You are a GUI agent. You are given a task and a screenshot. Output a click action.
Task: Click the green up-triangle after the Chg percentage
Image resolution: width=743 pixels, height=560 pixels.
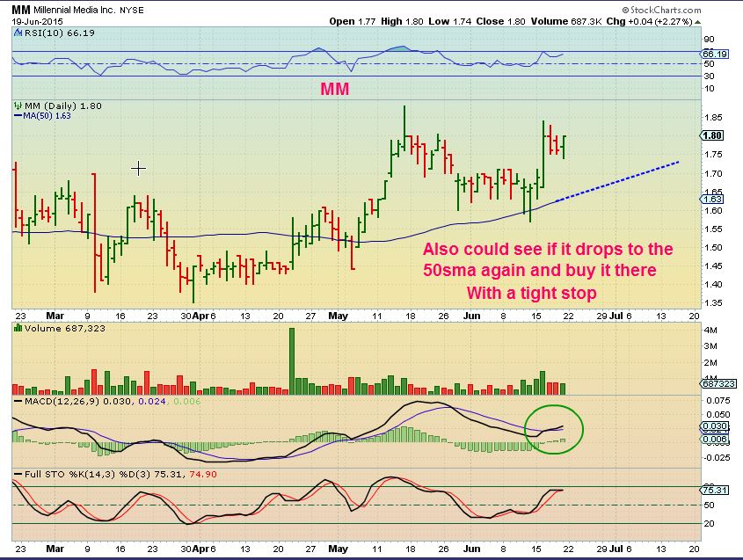click(697, 22)
